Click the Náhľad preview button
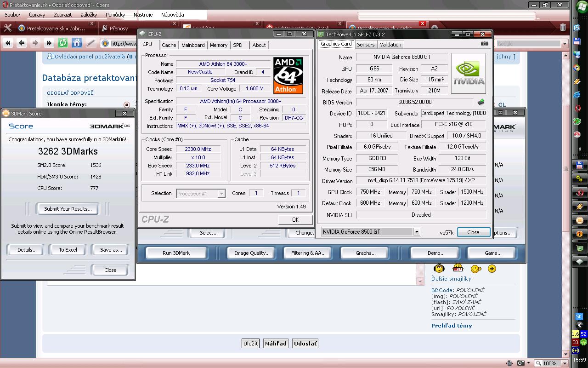The height and width of the screenshot is (368, 588). point(276,344)
